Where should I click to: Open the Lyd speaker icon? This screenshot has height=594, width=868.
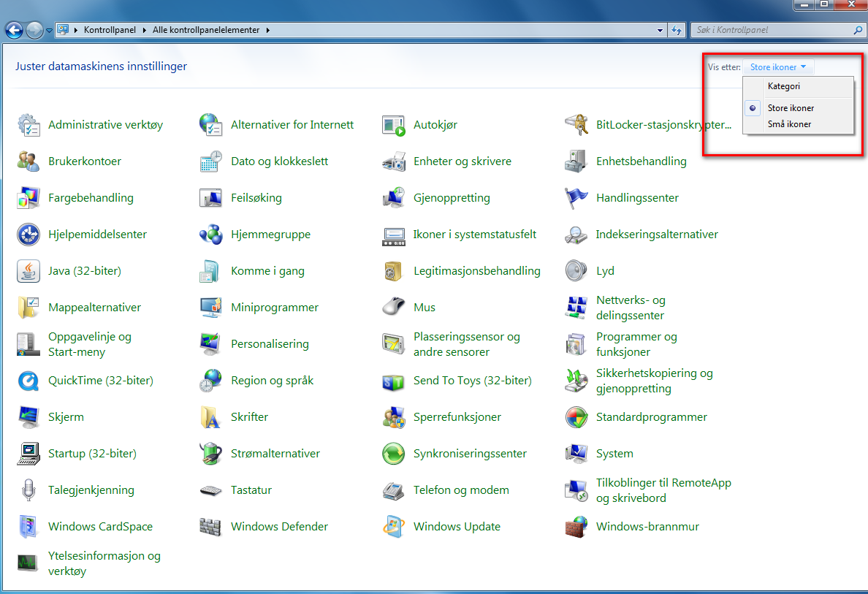(576, 271)
